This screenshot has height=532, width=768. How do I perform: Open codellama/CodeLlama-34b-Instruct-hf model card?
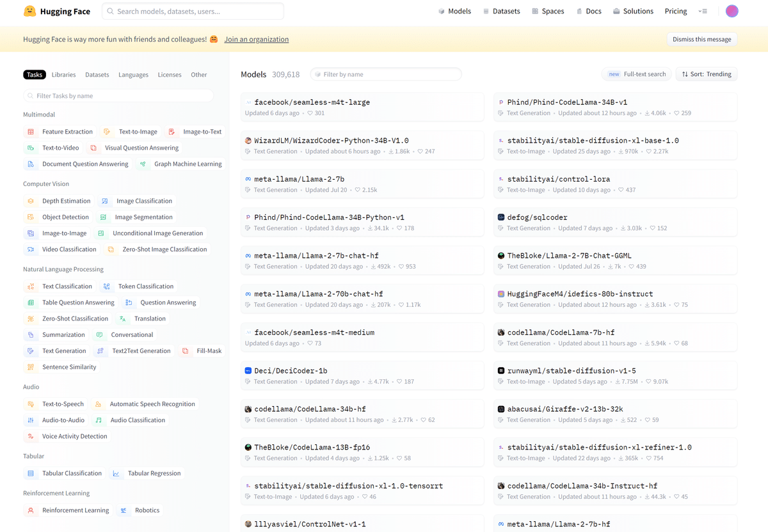615,490
